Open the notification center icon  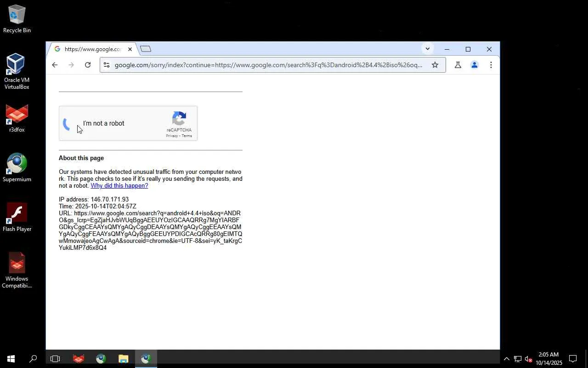click(573, 359)
